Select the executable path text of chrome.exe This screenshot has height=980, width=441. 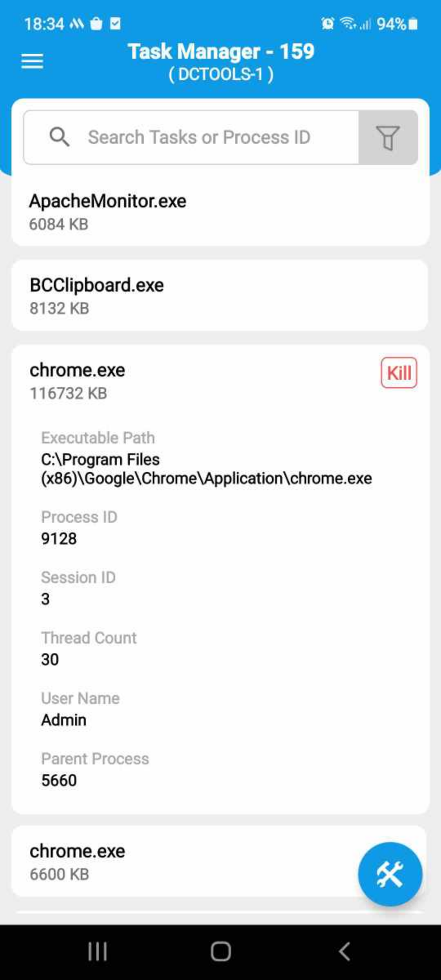point(207,469)
